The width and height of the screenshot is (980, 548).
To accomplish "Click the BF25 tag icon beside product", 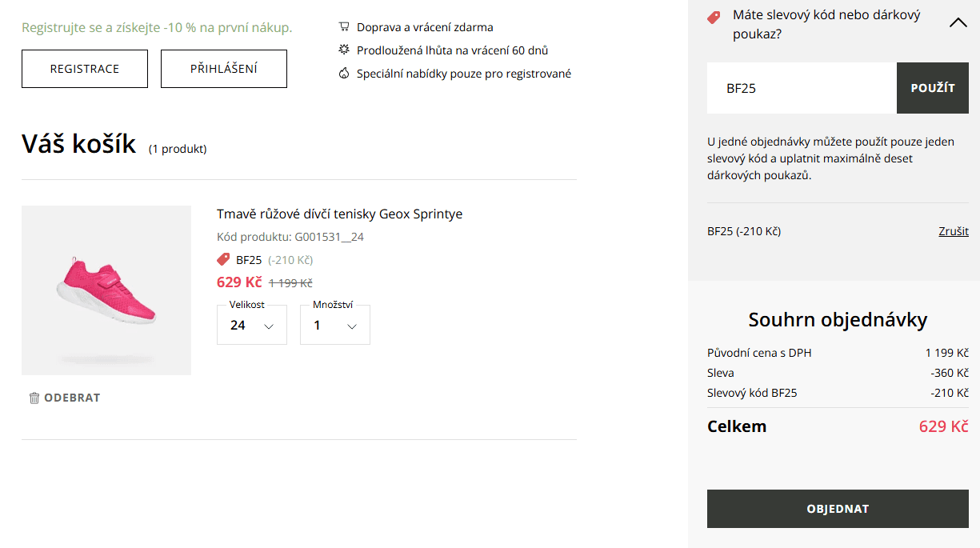I will pos(224,259).
